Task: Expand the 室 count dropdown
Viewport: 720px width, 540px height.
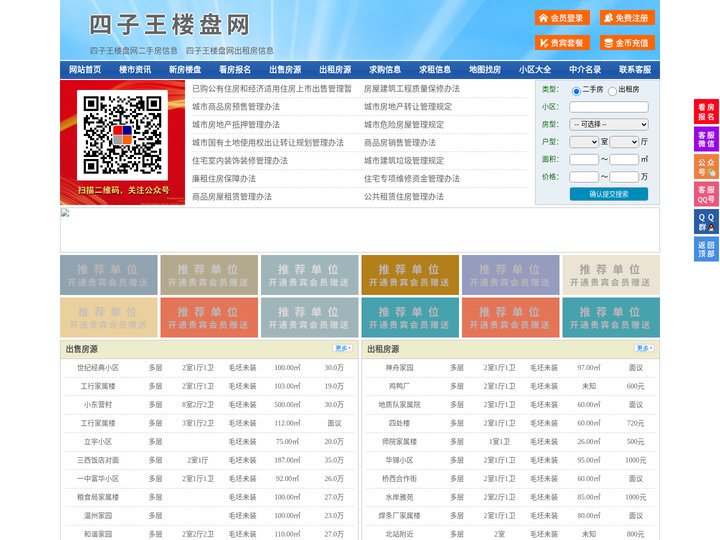Action: click(x=584, y=142)
